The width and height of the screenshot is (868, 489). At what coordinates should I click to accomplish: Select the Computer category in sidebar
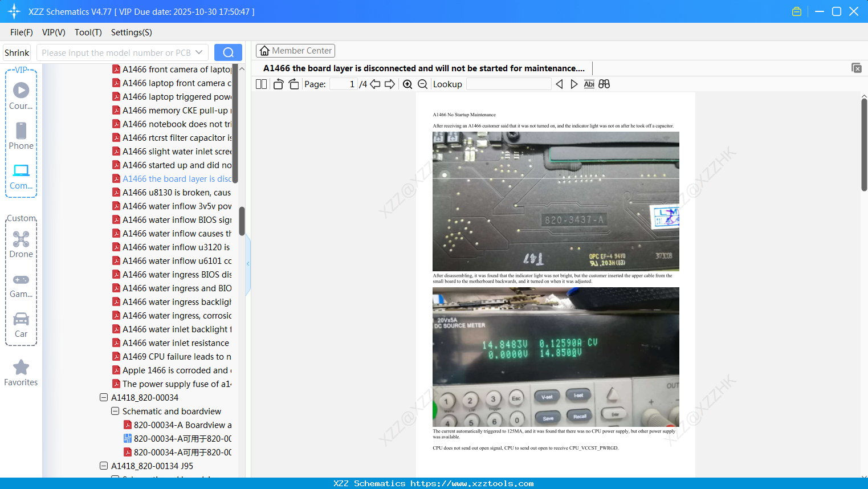[21, 176]
